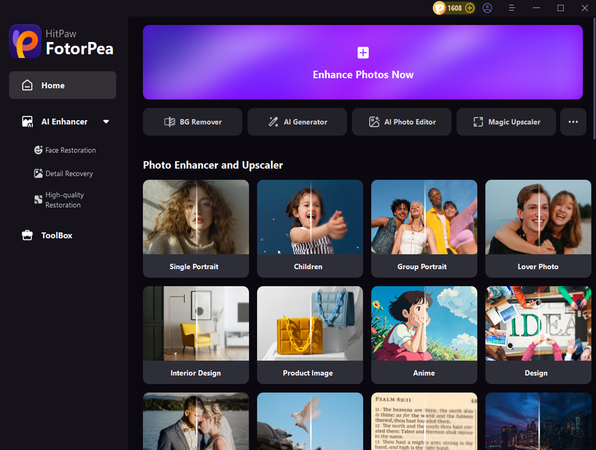This screenshot has width=596, height=450.
Task: Click the vertical scrollbar on the right
Action: coord(594,78)
